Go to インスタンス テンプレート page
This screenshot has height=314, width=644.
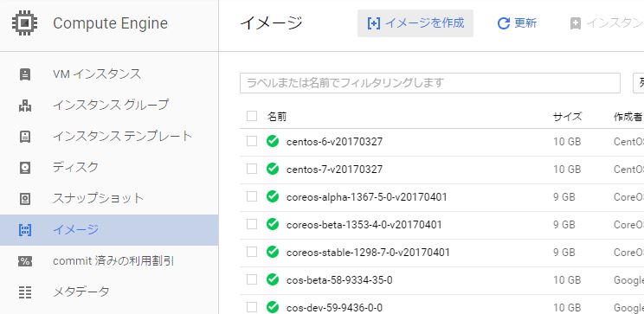coord(109,137)
